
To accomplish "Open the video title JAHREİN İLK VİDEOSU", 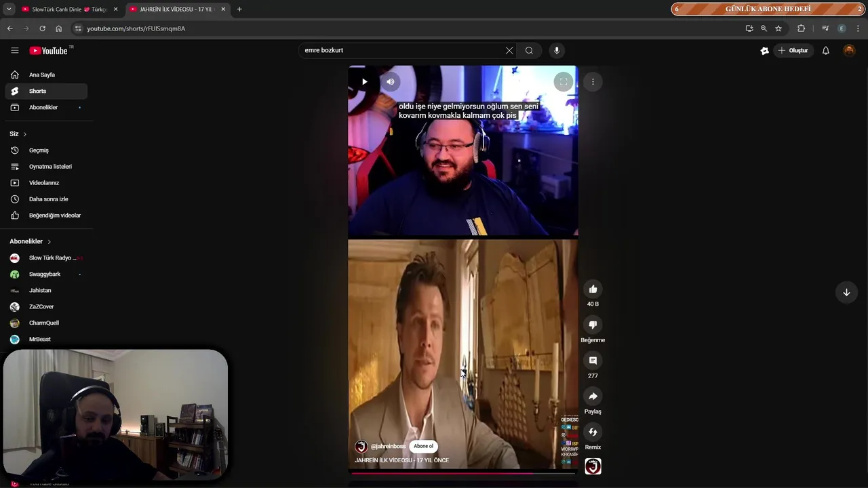I will point(402,460).
